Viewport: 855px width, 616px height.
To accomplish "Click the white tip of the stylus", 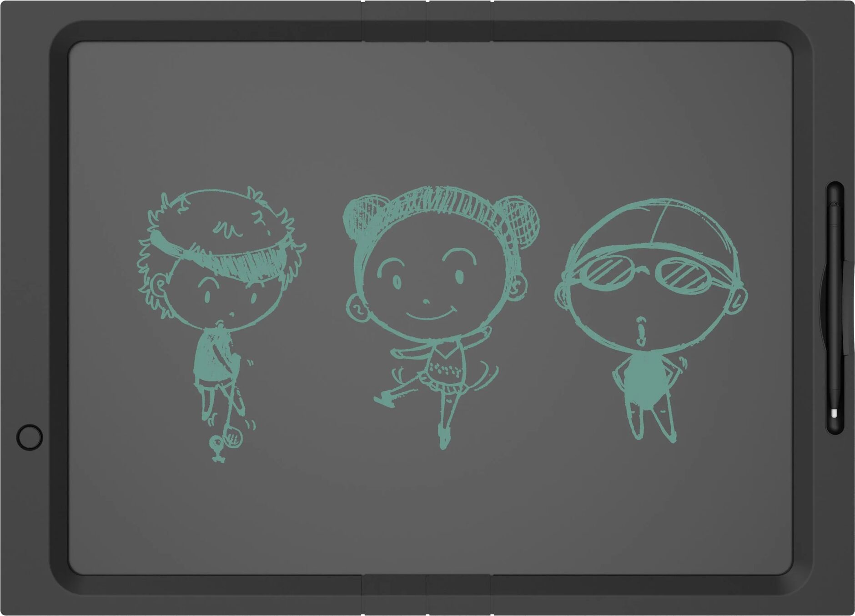I will coord(834,413).
